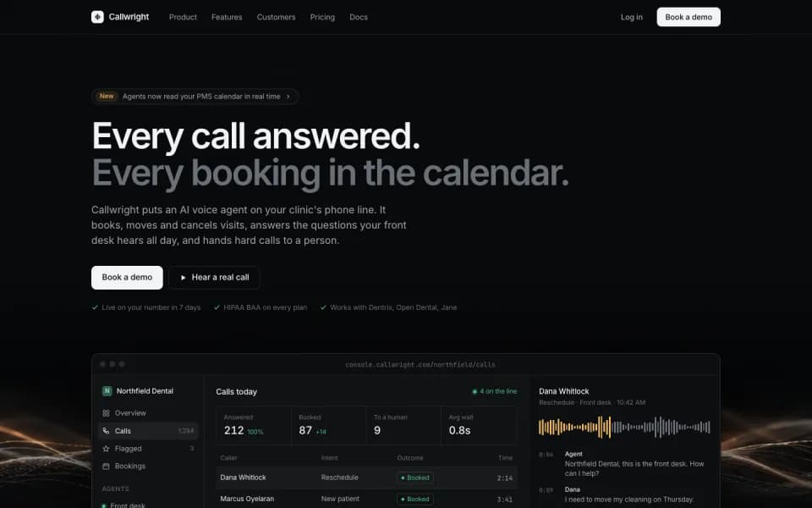Click the Caller column header

coord(229,458)
